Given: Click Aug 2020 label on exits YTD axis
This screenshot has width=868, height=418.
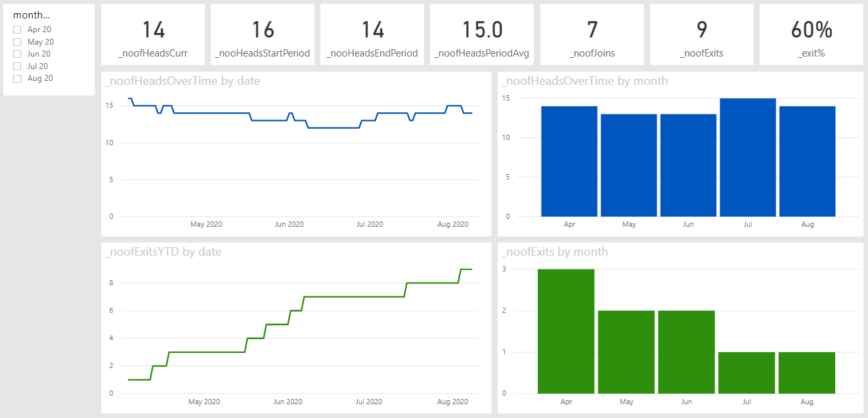Looking at the screenshot, I should pyautogui.click(x=452, y=402).
